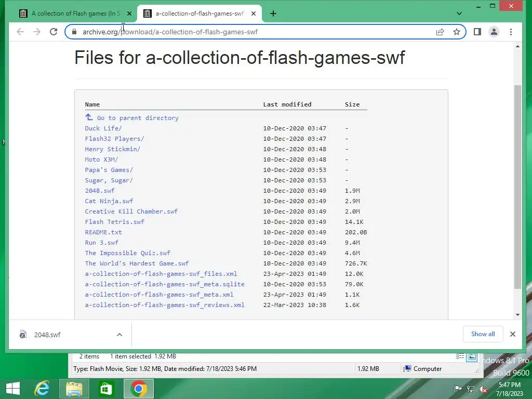532x399 pixels.
Task: Download Cat Ninja.swf
Action: 109,201
